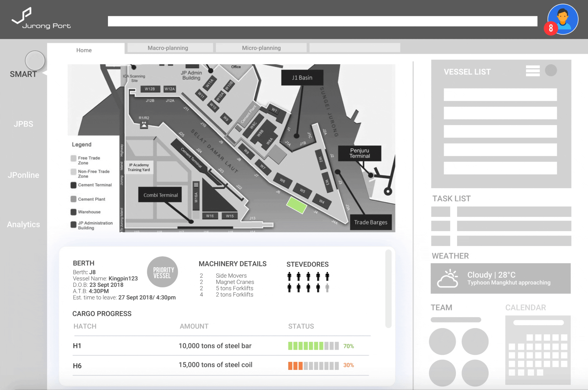
Task: Open the user profile avatar
Action: pyautogui.click(x=563, y=19)
